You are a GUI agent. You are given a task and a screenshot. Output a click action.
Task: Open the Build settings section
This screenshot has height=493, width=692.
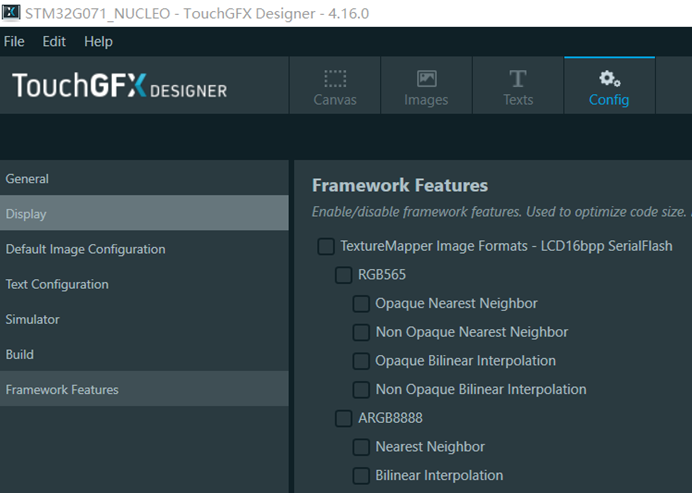(x=144, y=354)
